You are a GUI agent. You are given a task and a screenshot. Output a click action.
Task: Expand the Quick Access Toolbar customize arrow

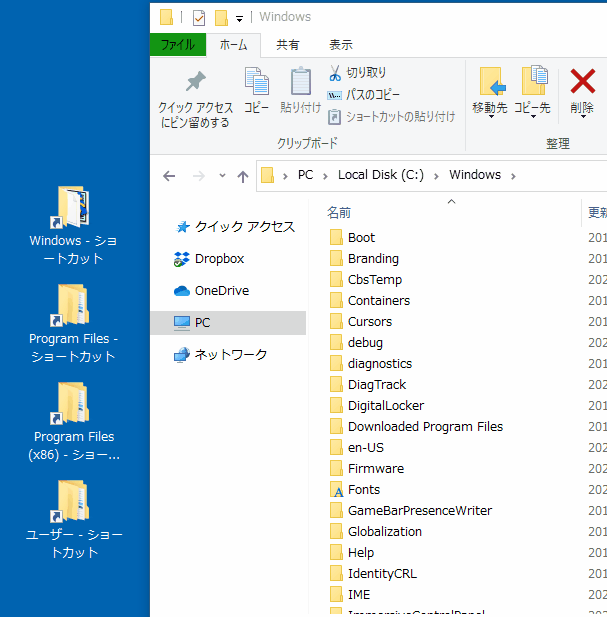(240, 18)
